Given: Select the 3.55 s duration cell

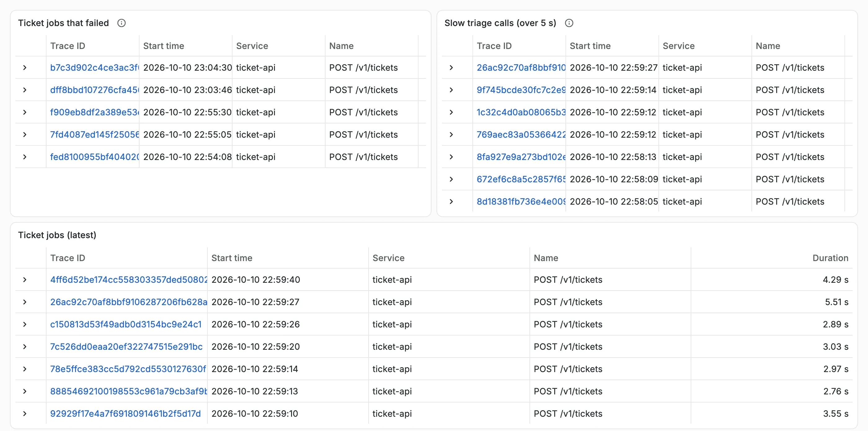Looking at the screenshot, I should point(836,413).
